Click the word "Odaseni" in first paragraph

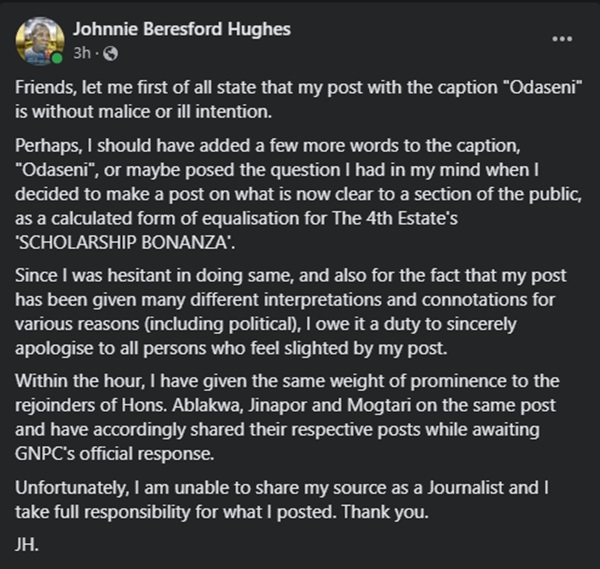click(x=548, y=88)
